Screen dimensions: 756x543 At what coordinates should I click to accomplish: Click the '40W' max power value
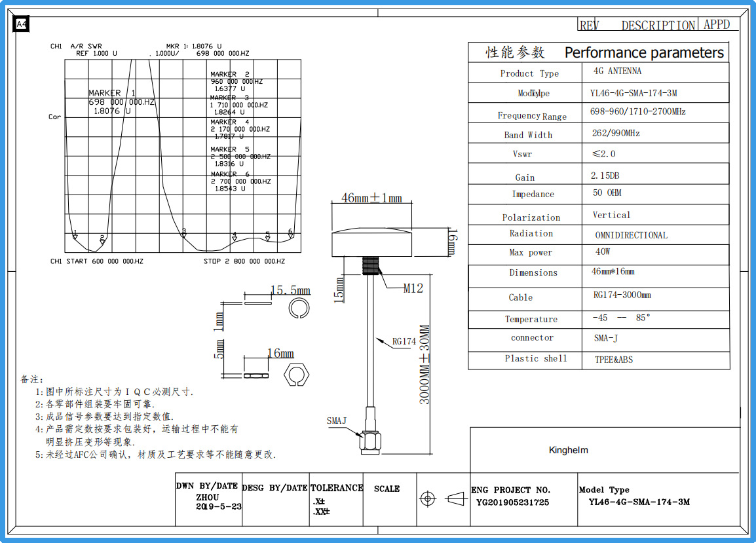pyautogui.click(x=603, y=252)
